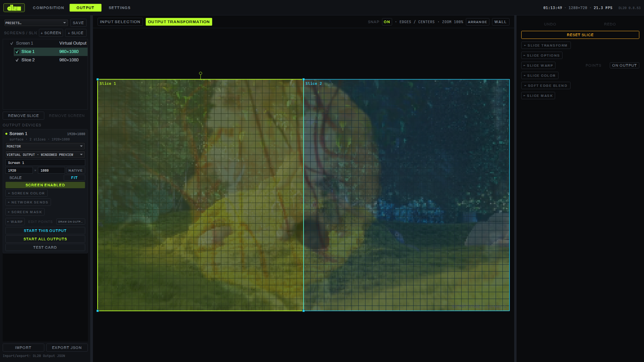
Task: Click the Reset Slice button
Action: pos(580,35)
